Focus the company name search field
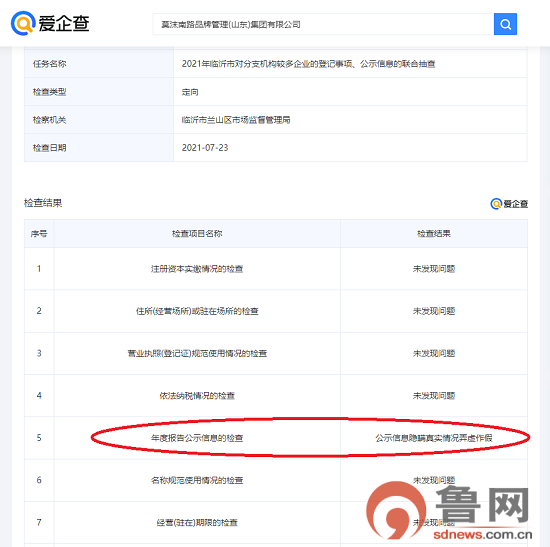 click(323, 24)
